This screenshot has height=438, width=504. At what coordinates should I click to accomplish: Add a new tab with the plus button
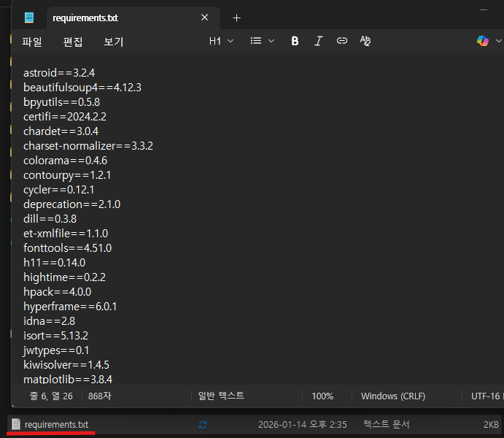236,18
